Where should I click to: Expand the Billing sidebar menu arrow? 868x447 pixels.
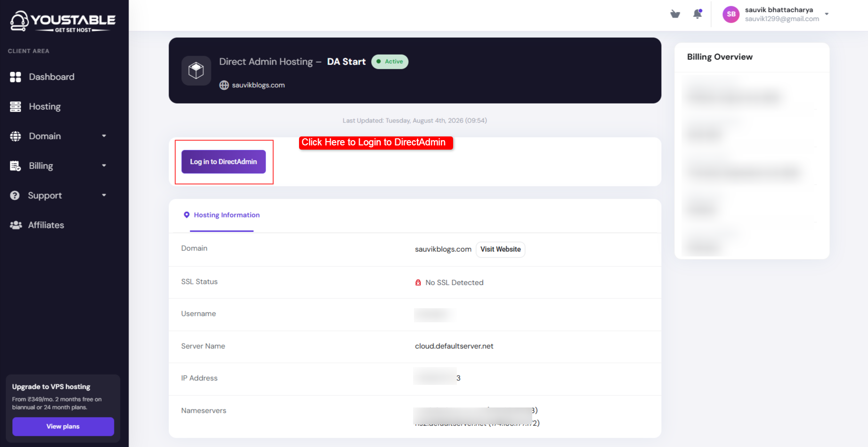(x=104, y=166)
